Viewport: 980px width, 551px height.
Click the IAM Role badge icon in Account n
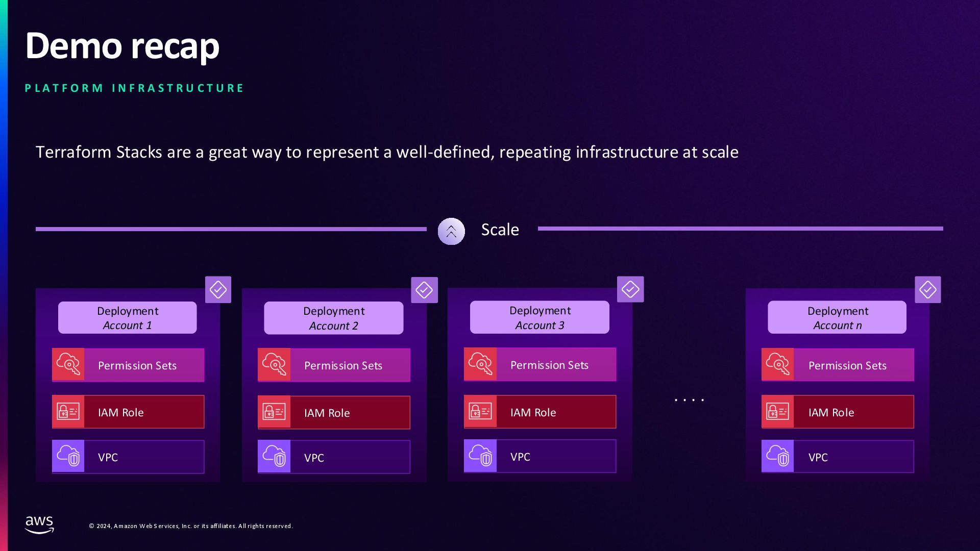point(778,412)
